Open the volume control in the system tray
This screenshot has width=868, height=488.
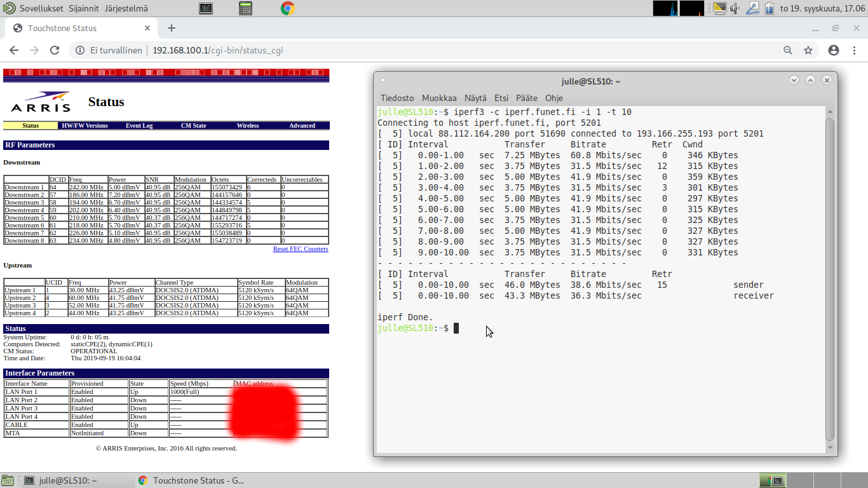[x=735, y=8]
